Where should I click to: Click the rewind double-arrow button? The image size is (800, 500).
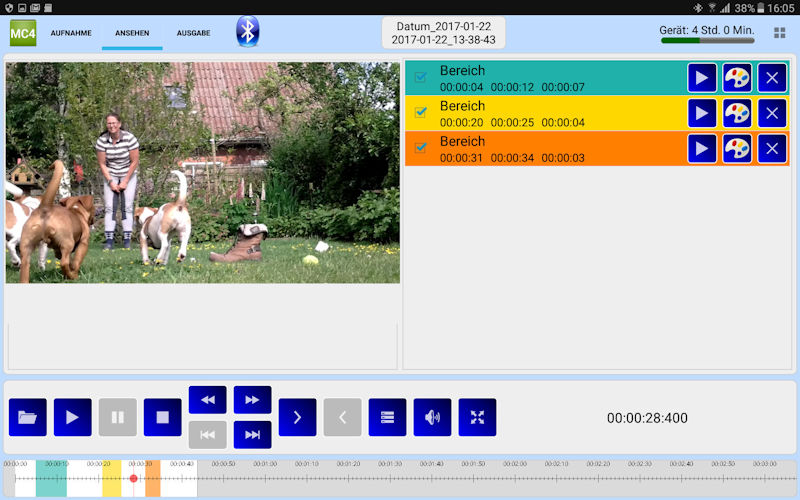coord(207,400)
